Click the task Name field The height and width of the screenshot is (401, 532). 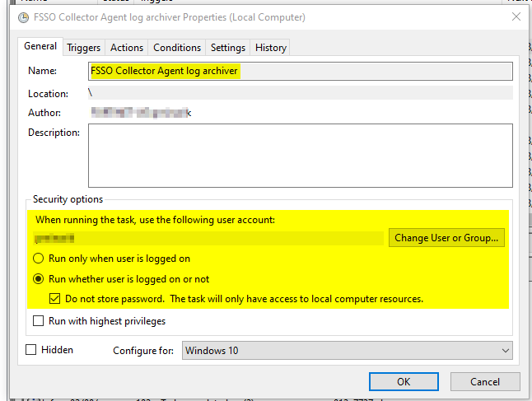coord(301,71)
